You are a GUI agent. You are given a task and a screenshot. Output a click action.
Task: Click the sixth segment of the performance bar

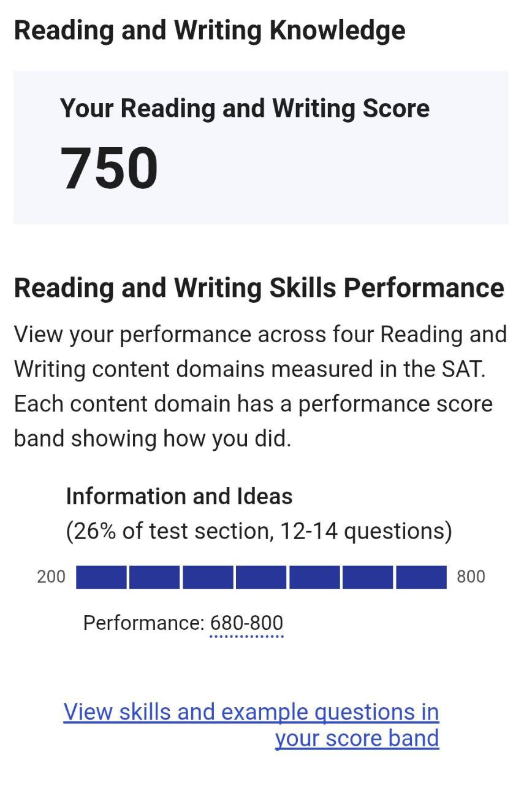tap(368, 576)
